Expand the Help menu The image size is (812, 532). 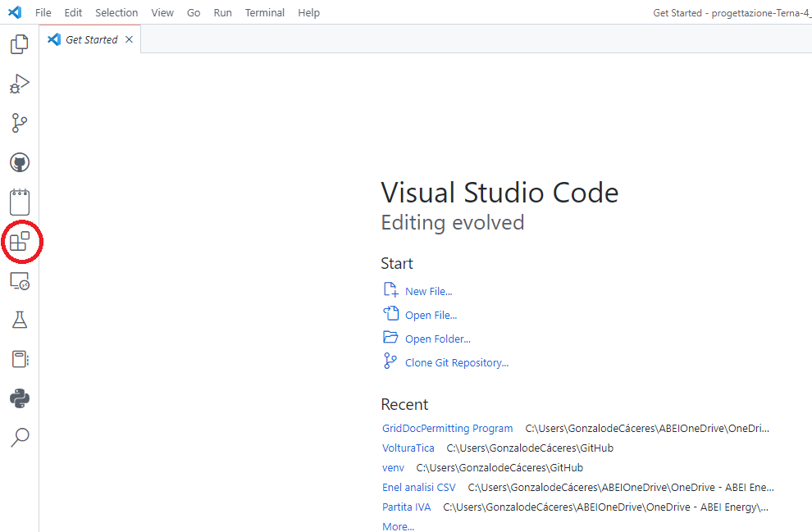pos(308,12)
